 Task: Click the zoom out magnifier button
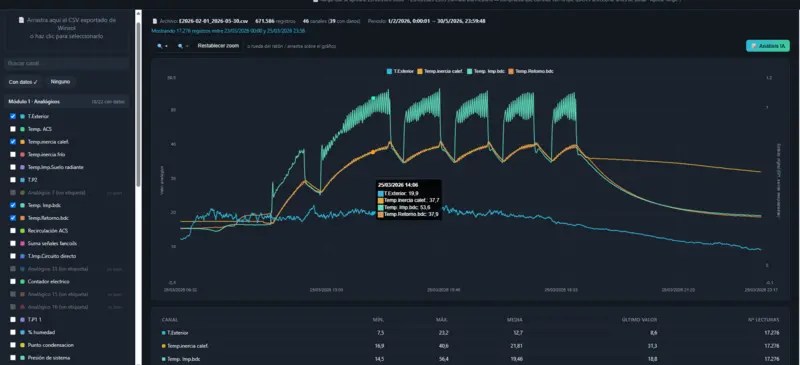(183, 46)
